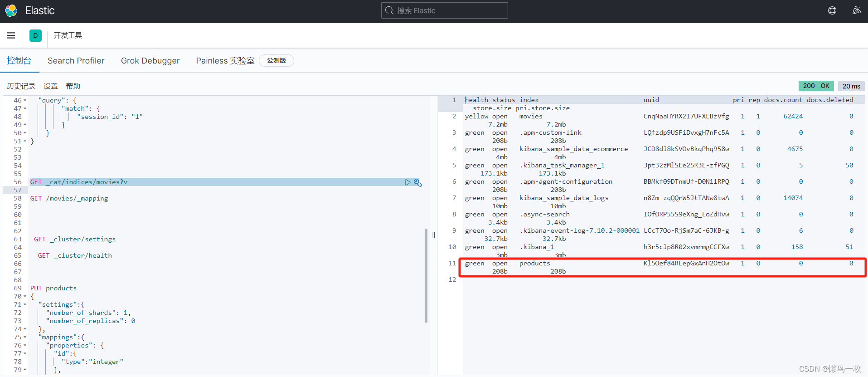The height and width of the screenshot is (377, 868).
Task: Click .apm-custom-link index in output
Action: (x=550, y=132)
